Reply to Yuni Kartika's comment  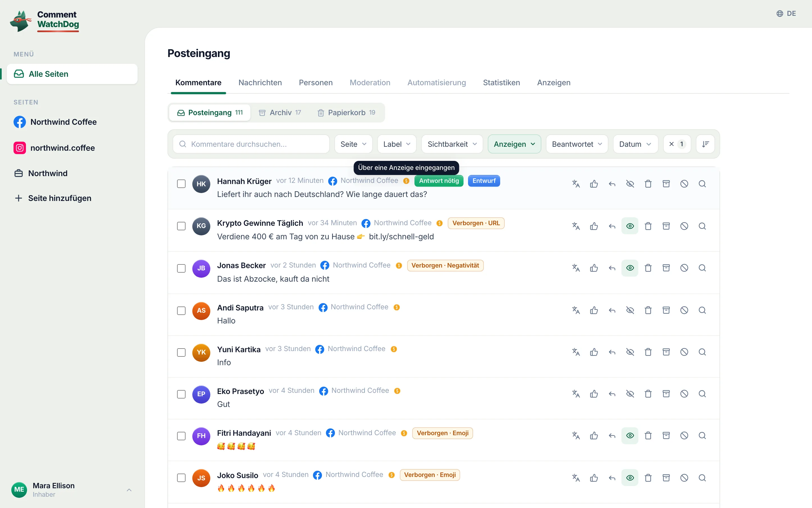[x=612, y=352]
